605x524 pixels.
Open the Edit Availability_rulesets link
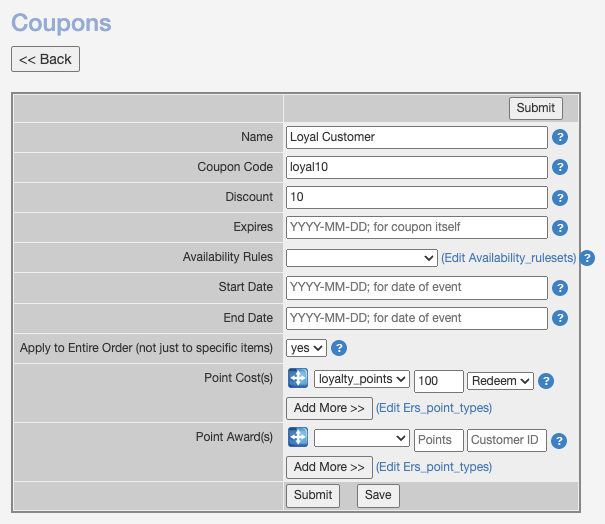point(509,258)
